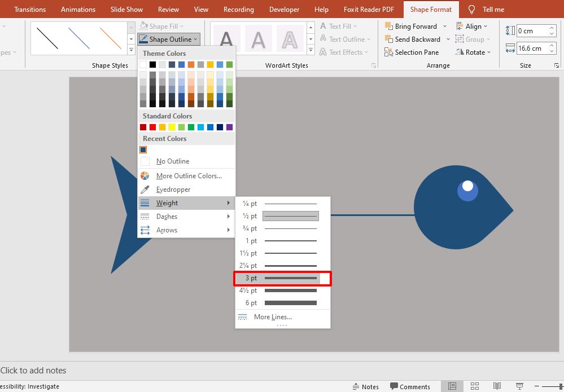Click the Bring Forward icon
The height and width of the screenshot is (392, 564).
point(389,26)
